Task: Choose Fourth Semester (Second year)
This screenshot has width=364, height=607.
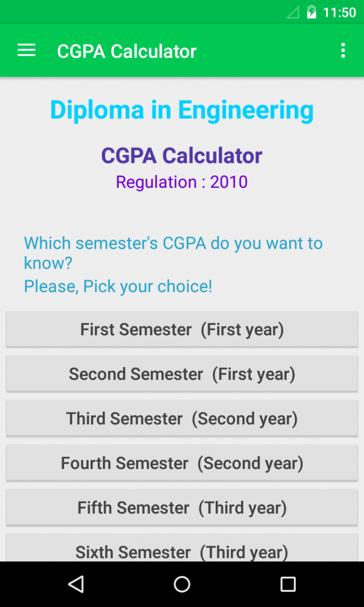Action: tap(182, 463)
